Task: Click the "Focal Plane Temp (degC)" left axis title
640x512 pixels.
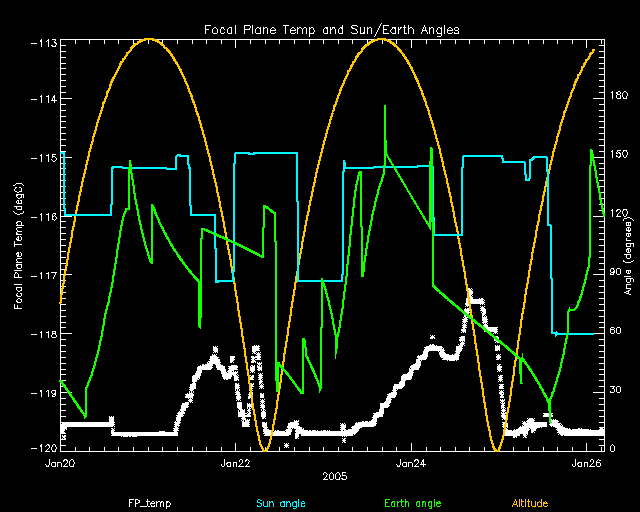Action: (19, 245)
